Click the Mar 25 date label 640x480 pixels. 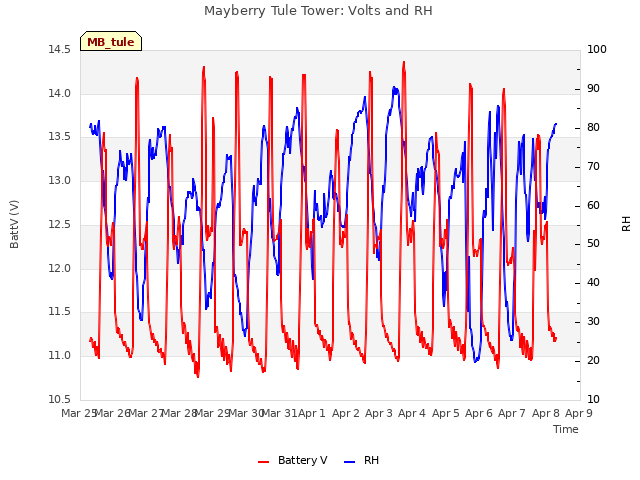pos(79,413)
